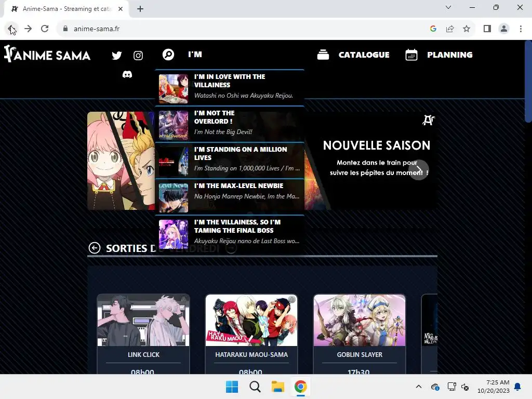Click the search magnifier icon
Viewport: 532px width, 399px height.
point(168,55)
